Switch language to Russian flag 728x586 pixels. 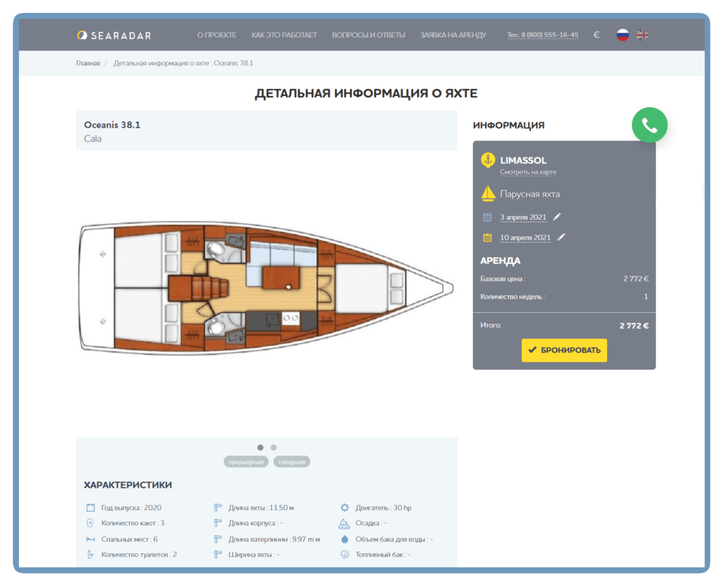pyautogui.click(x=623, y=35)
